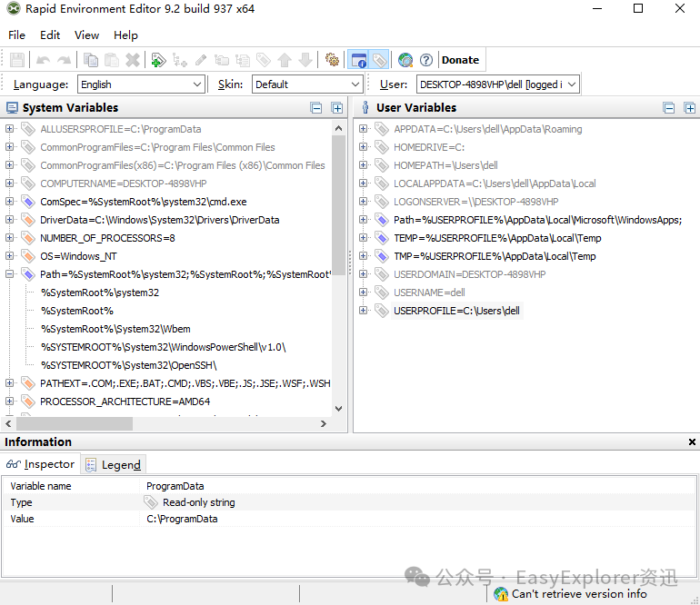700x605 pixels.
Task: Select the %SystemRoot%\System32\Wbem entry
Action: [115, 329]
